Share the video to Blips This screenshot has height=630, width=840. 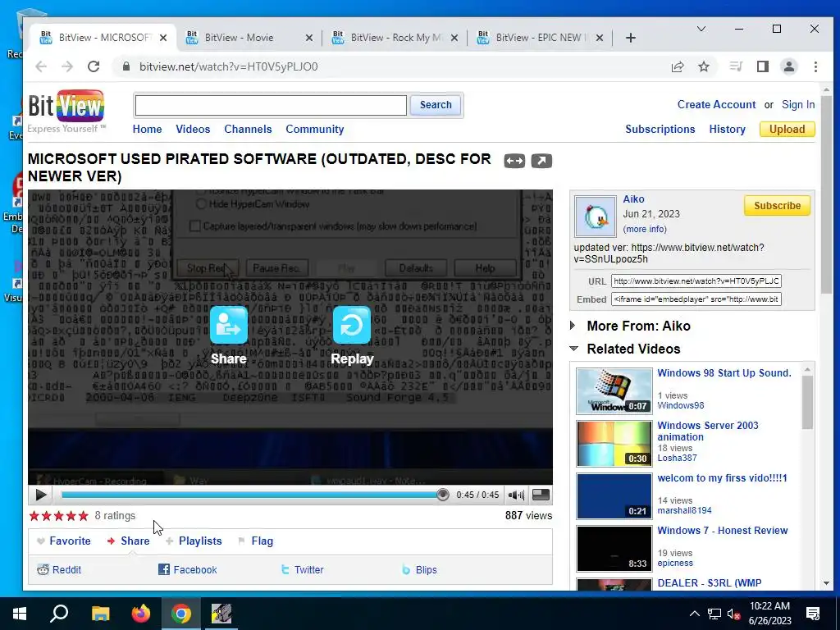(x=419, y=570)
